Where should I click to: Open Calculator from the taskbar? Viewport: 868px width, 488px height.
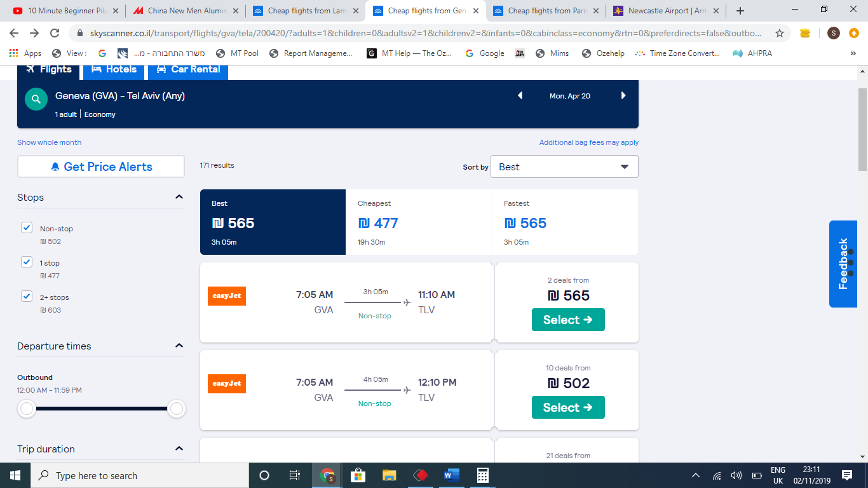(483, 475)
